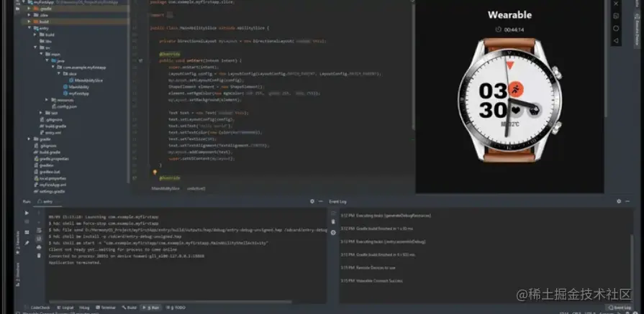
Task: Click the editor vertical scrollbar
Action: click(412, 65)
